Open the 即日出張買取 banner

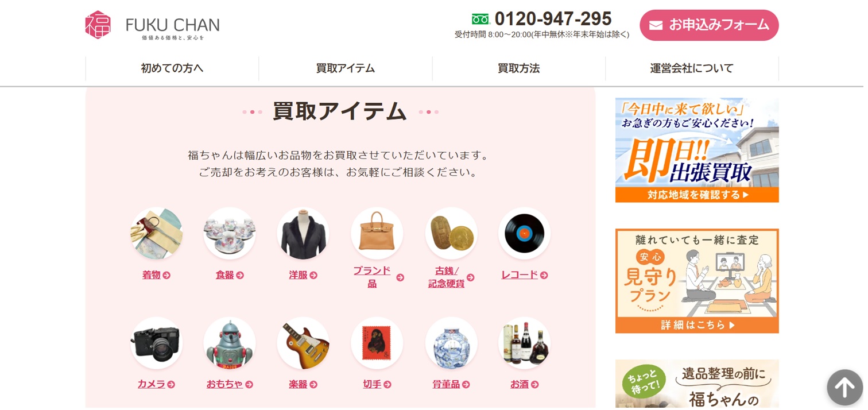tap(697, 150)
